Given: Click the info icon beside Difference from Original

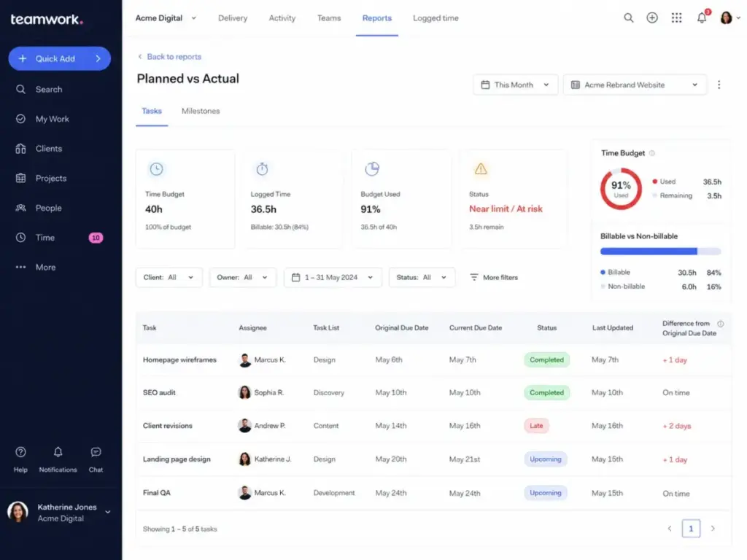Looking at the screenshot, I should coord(720,324).
